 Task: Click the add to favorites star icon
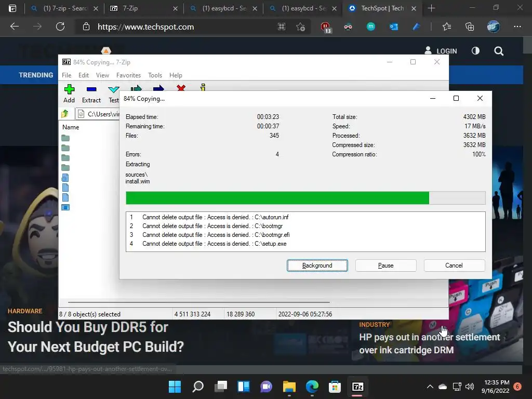click(x=300, y=27)
